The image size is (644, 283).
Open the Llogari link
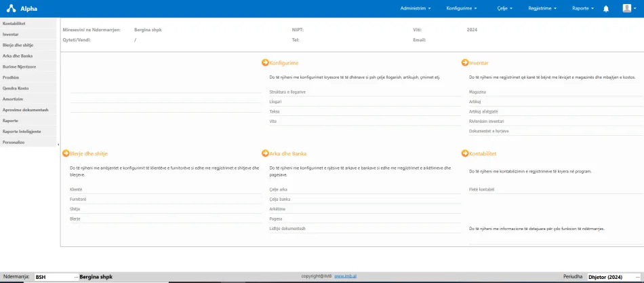[276, 102]
